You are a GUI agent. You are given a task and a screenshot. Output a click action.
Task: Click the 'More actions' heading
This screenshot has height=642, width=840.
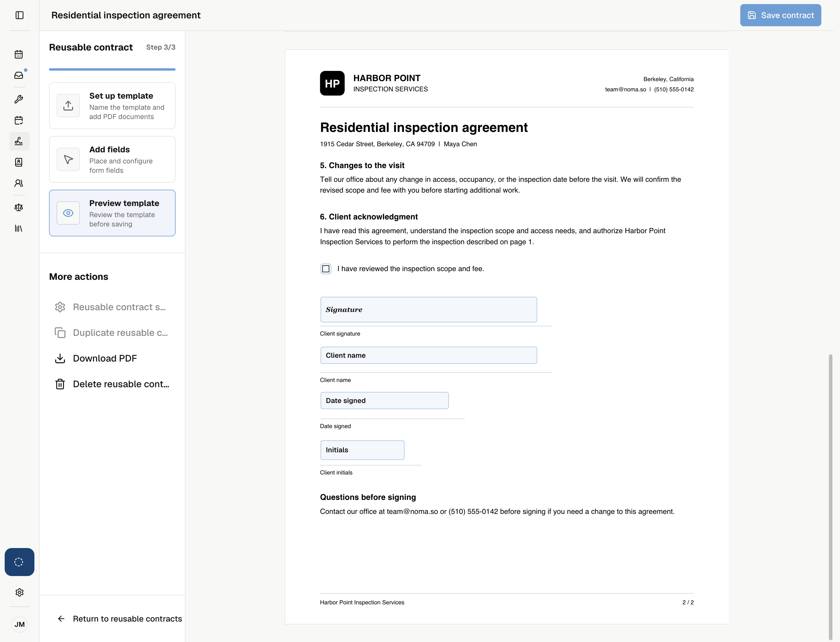79,277
